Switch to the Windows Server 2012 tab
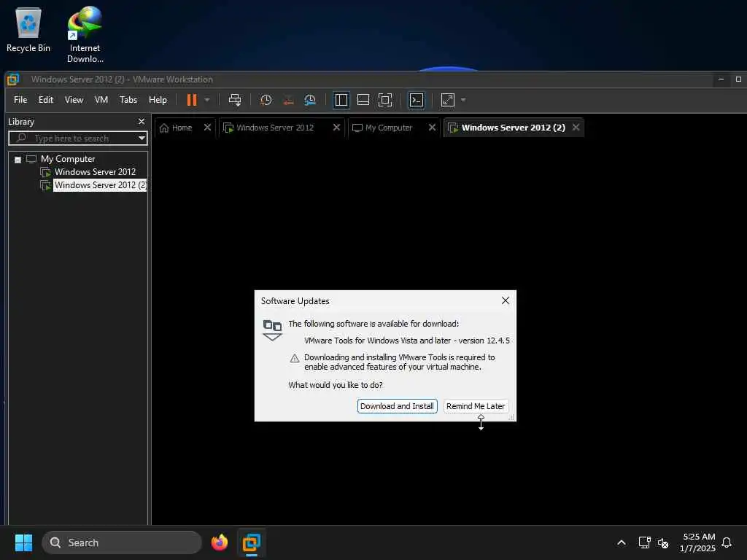The image size is (747, 560). 275,128
